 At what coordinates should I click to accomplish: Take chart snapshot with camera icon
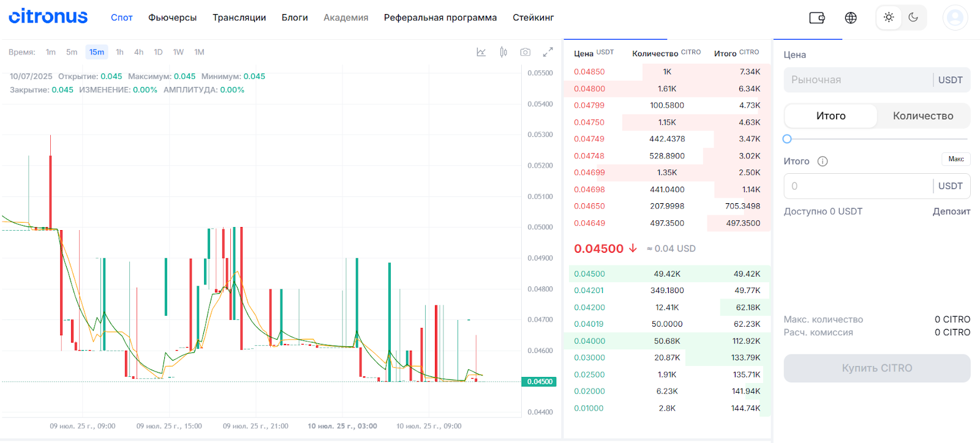[526, 52]
